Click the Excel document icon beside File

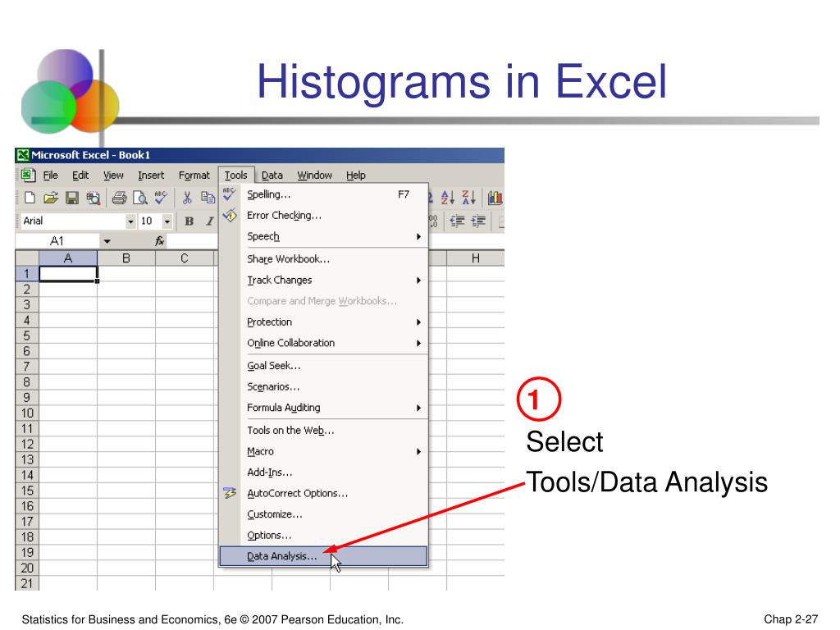tap(28, 176)
